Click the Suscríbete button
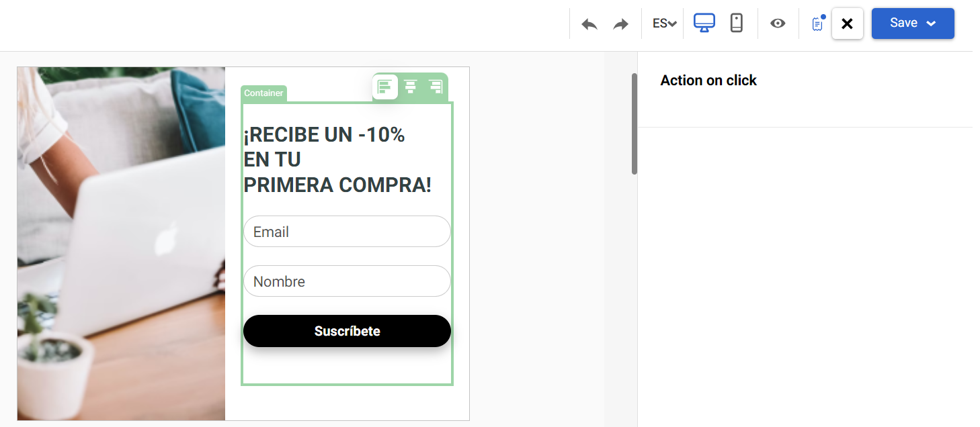 pos(347,331)
